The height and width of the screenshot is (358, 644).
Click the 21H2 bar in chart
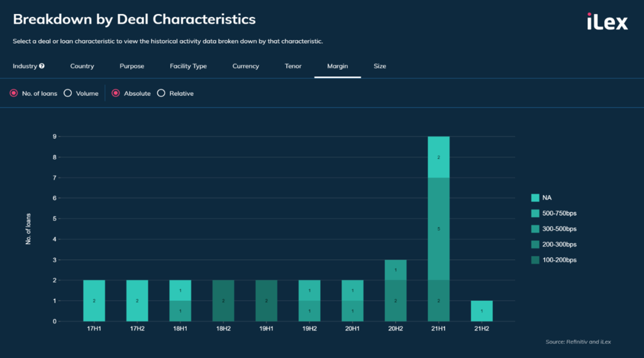482,311
